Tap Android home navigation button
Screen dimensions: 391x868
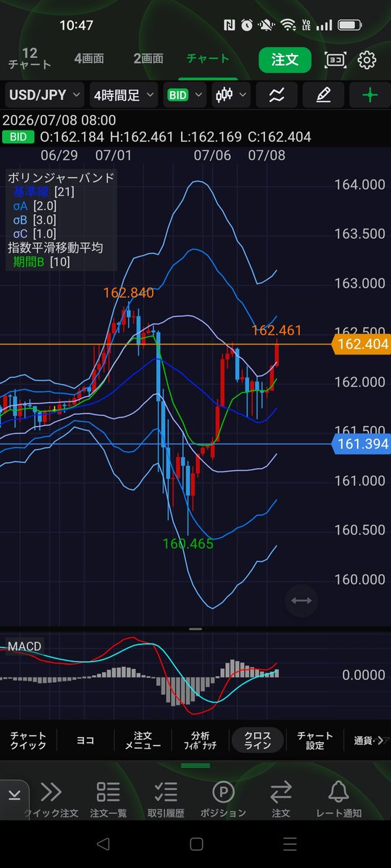(196, 844)
